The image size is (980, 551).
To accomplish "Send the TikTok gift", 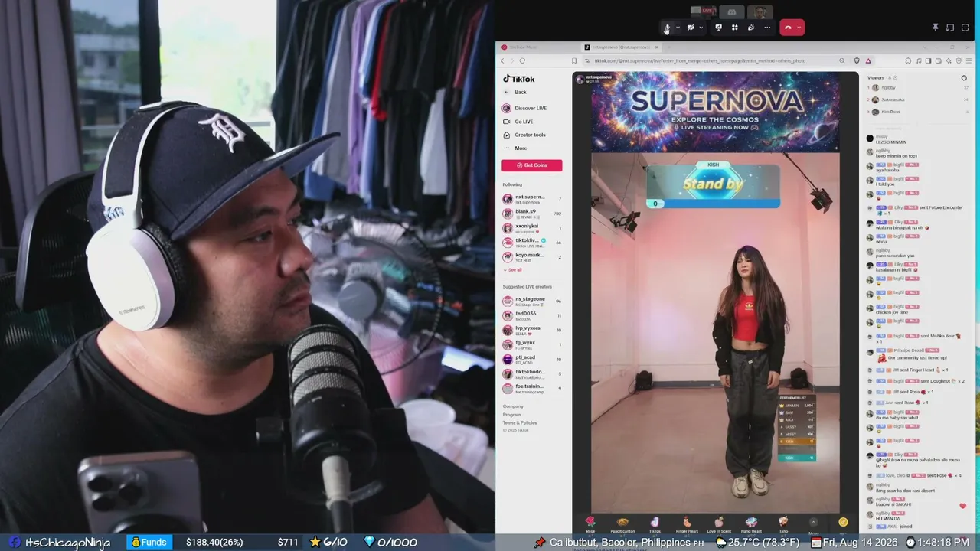I will tap(655, 524).
